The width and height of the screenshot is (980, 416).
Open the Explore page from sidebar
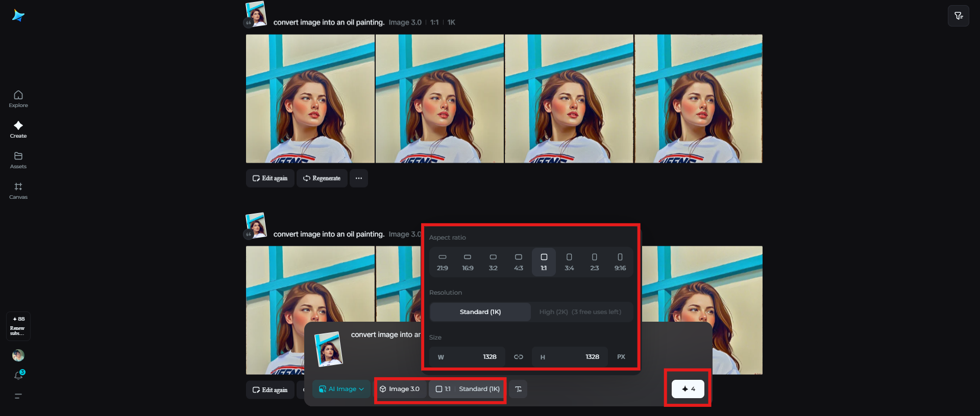pos(18,99)
